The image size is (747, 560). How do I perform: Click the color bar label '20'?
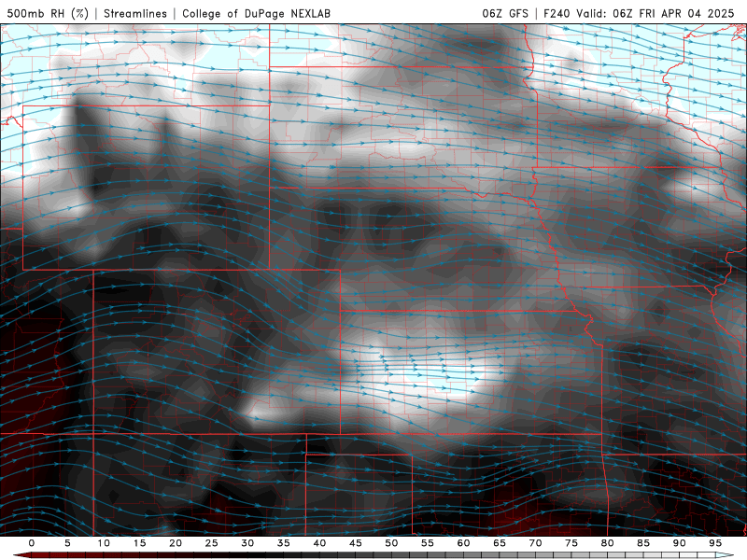176,543
